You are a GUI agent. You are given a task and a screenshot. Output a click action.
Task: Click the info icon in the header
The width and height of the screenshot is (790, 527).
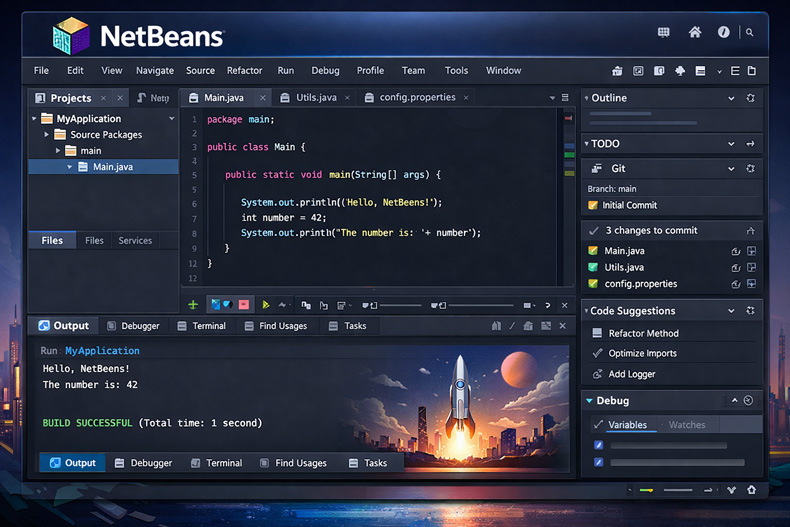(x=723, y=32)
